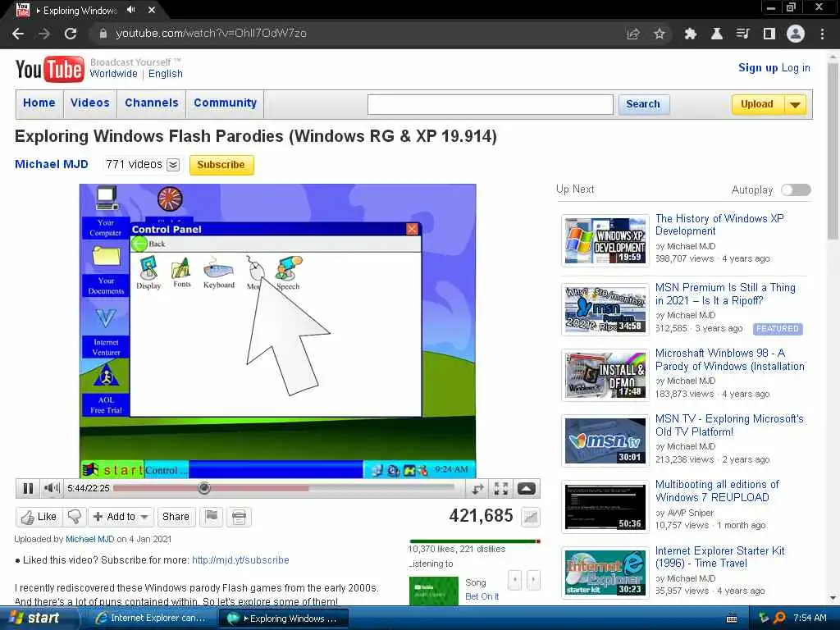This screenshot has height=630, width=840.
Task: Share this page icon in address bar
Action: click(633, 34)
